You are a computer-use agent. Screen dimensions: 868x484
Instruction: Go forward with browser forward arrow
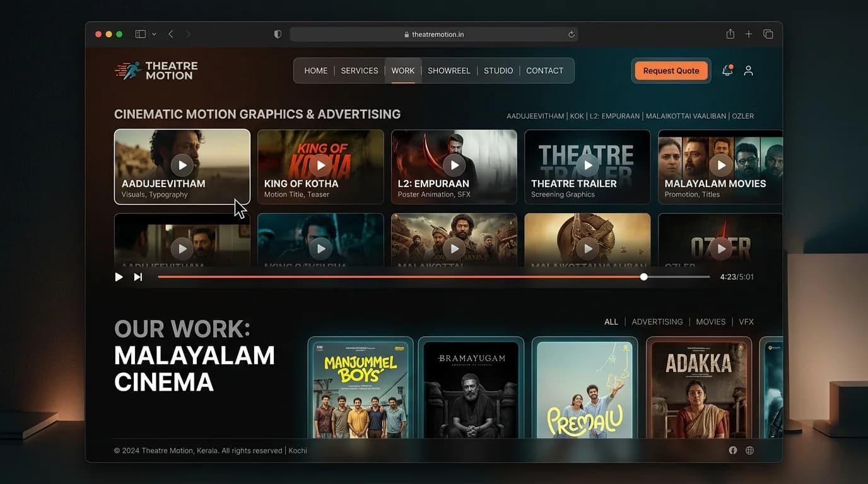188,34
